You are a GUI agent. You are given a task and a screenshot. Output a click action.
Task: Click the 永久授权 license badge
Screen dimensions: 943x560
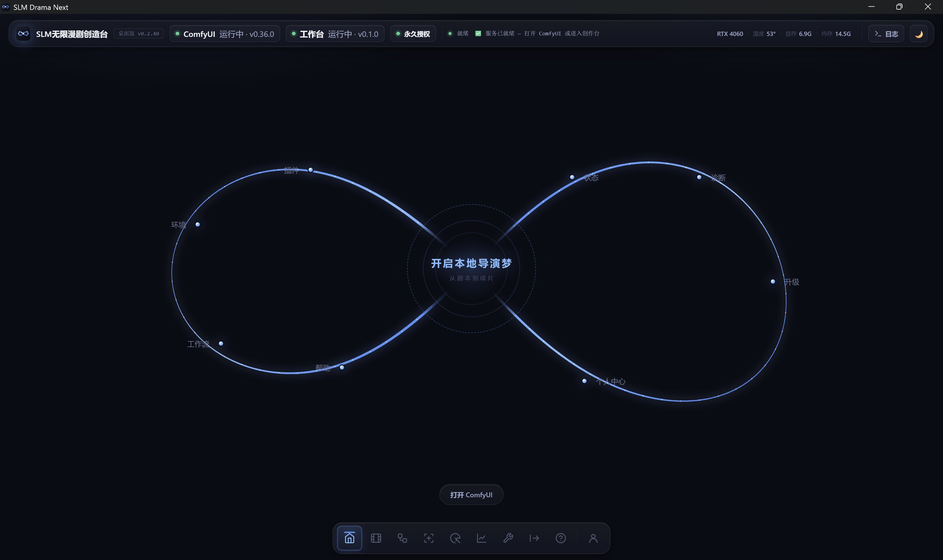(413, 34)
